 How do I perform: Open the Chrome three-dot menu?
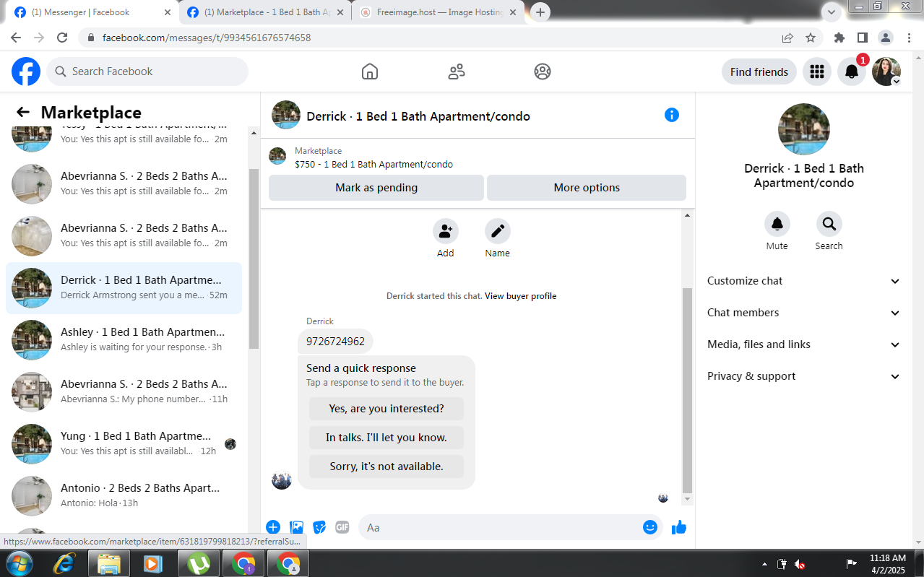(909, 38)
